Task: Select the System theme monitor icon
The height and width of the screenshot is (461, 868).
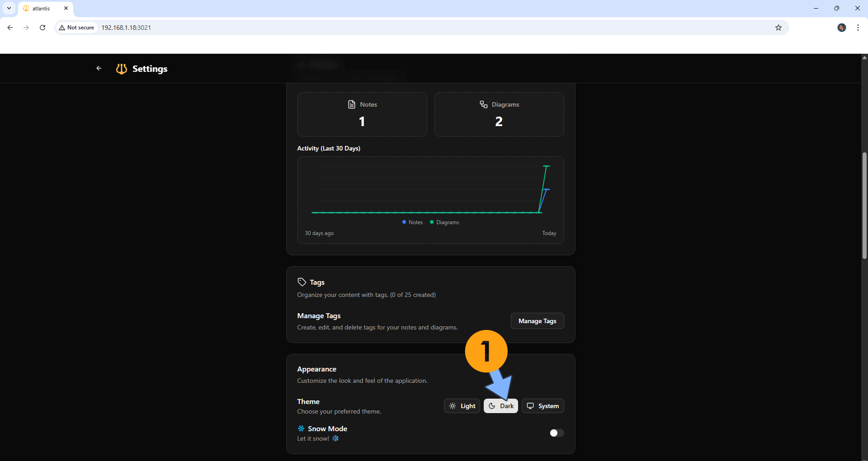Action: 530,405
